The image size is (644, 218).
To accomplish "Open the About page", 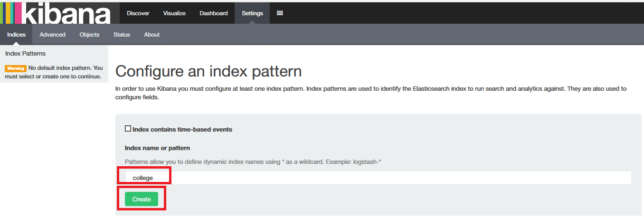I will tap(152, 35).
